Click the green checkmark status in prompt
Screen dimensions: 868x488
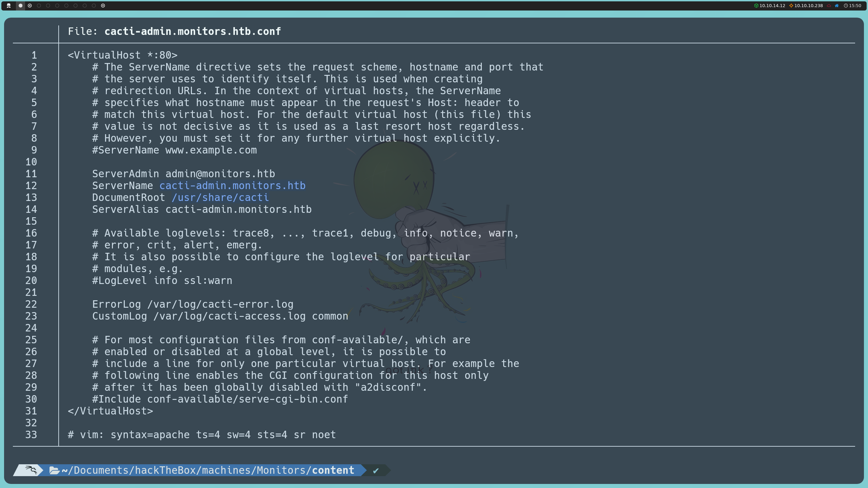[376, 470]
